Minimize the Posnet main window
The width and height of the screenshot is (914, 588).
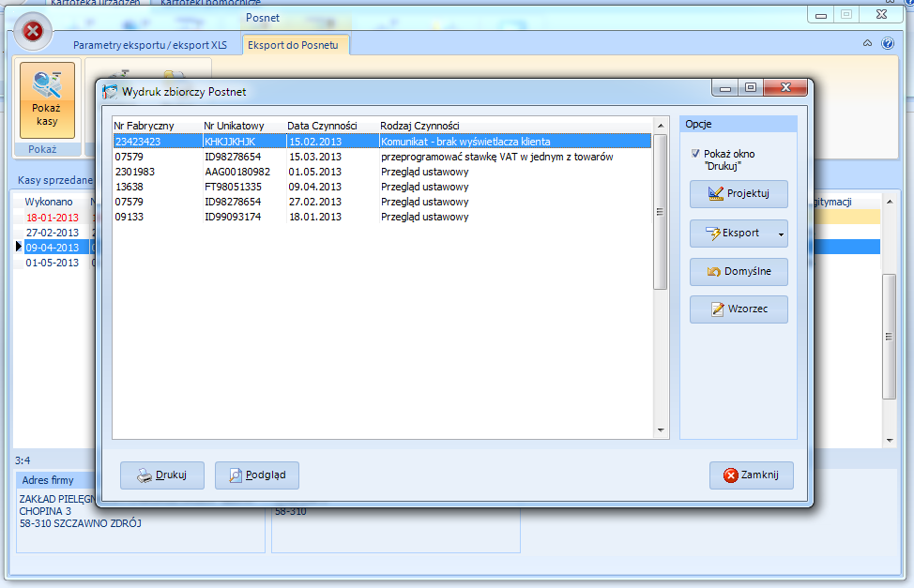(x=821, y=15)
